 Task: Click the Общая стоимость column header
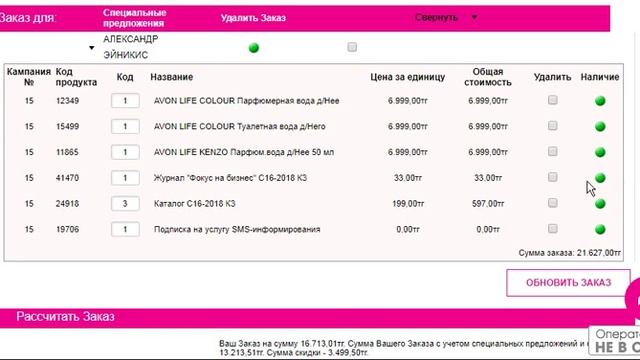click(488, 77)
